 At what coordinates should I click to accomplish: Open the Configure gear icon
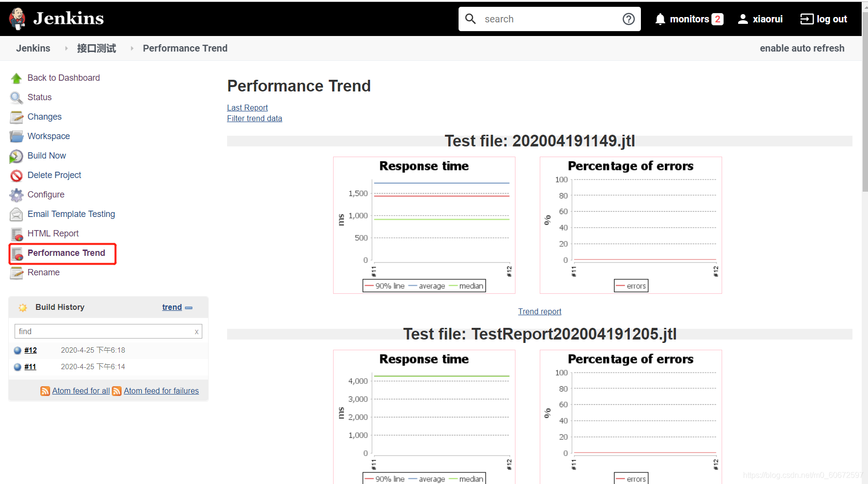pyautogui.click(x=17, y=195)
